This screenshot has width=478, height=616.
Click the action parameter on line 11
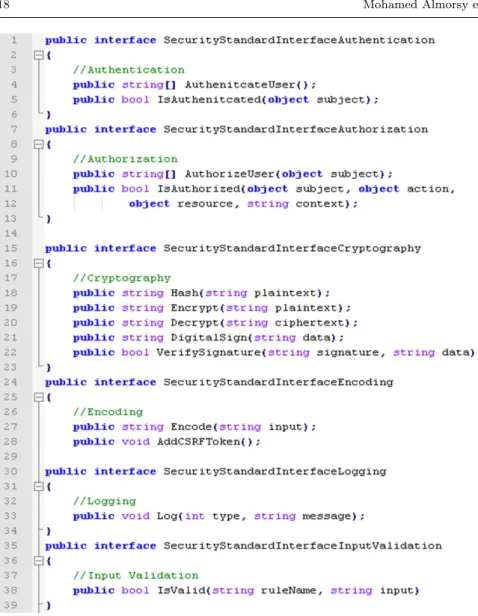428,189
